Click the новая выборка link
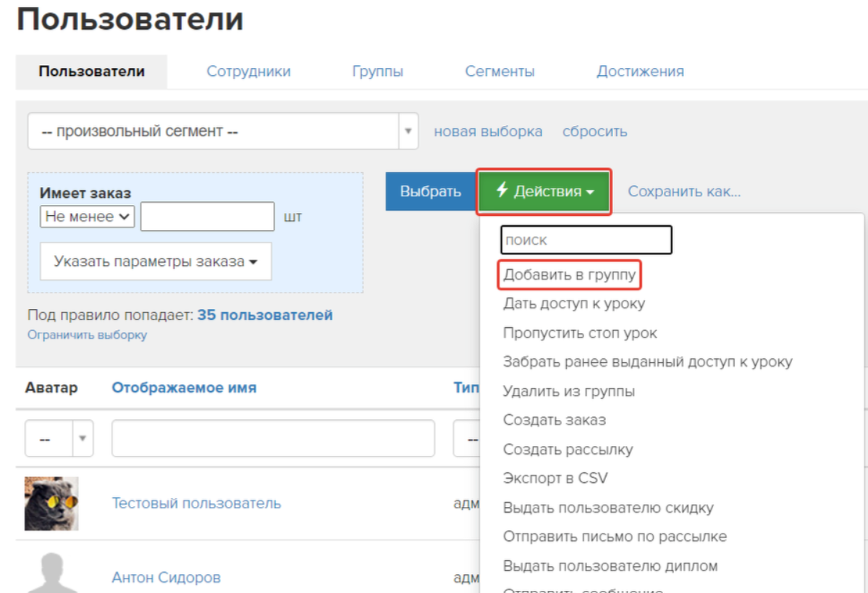Screen dimensions: 868x593 (488, 132)
